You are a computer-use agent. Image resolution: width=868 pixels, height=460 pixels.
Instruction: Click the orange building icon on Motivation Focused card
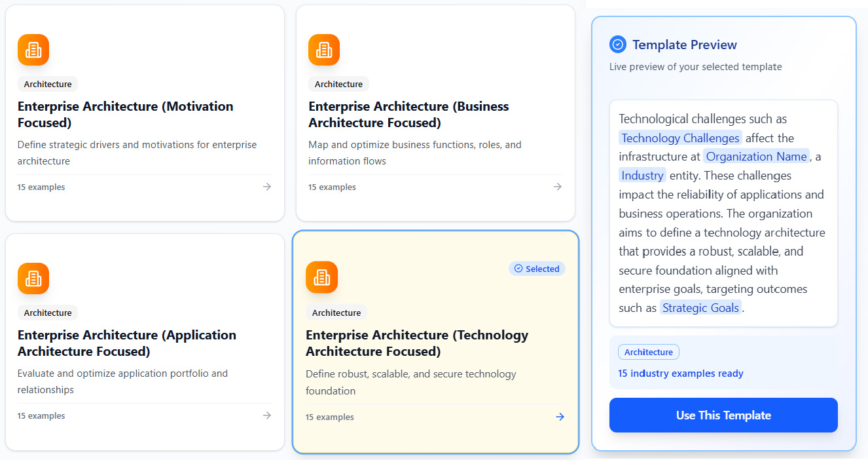click(x=33, y=50)
